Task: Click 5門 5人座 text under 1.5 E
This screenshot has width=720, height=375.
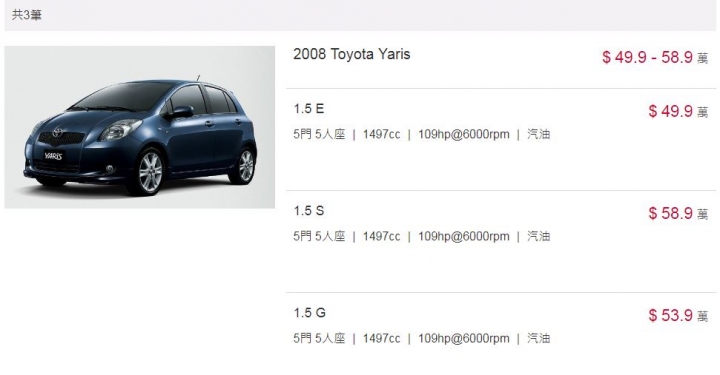Action: pos(319,134)
